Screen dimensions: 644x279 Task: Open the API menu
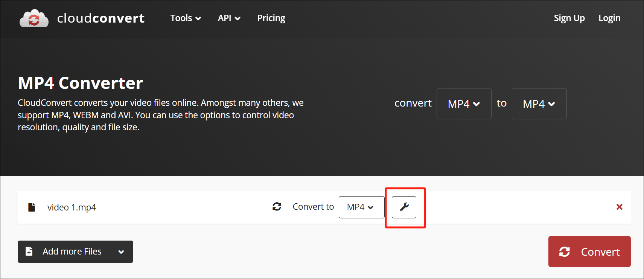pos(229,18)
